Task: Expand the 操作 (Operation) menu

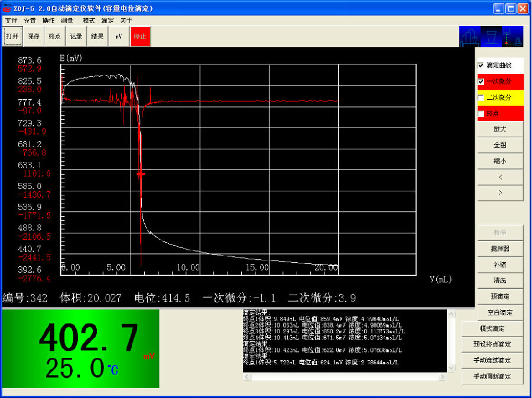Action: coord(48,20)
